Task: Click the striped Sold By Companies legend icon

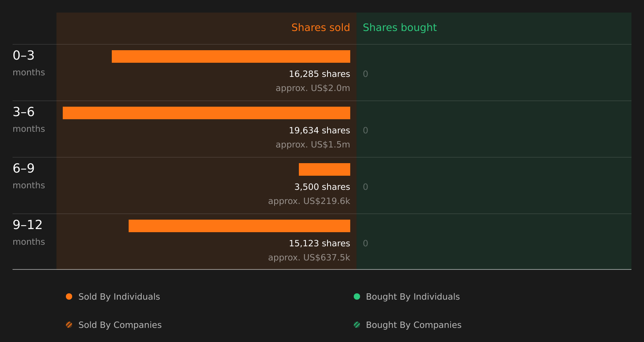Action: coord(69,325)
